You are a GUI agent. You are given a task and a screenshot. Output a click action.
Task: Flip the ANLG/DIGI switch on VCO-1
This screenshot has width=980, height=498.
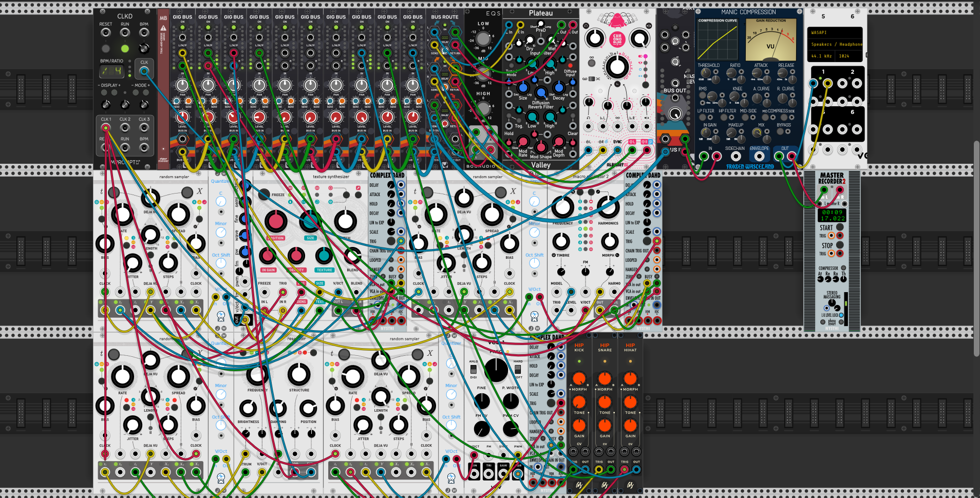pos(473,369)
